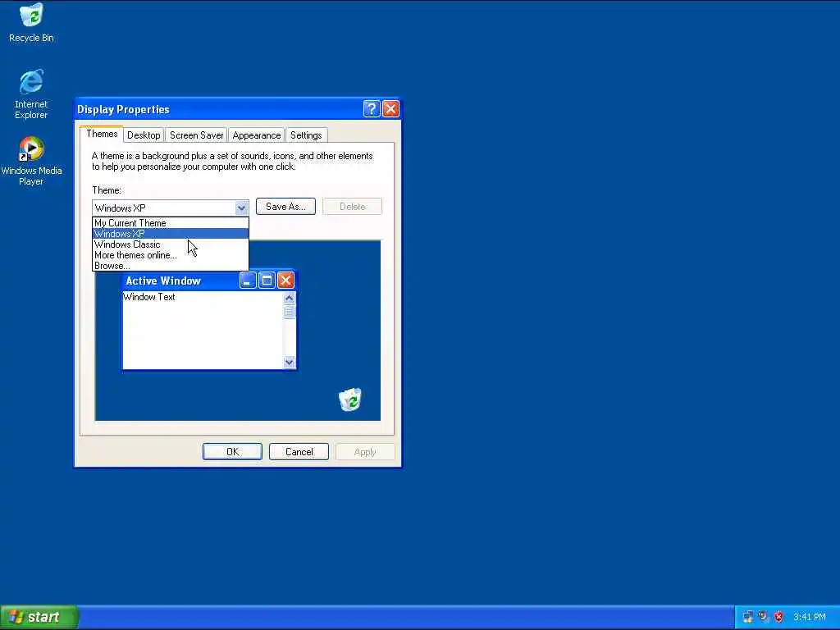This screenshot has height=630, width=840.
Task: Open the Appearance tab
Action: point(257,135)
